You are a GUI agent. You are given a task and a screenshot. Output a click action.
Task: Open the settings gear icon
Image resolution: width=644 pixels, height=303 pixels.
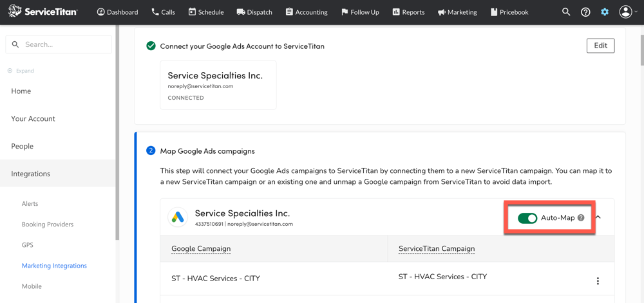(x=605, y=12)
